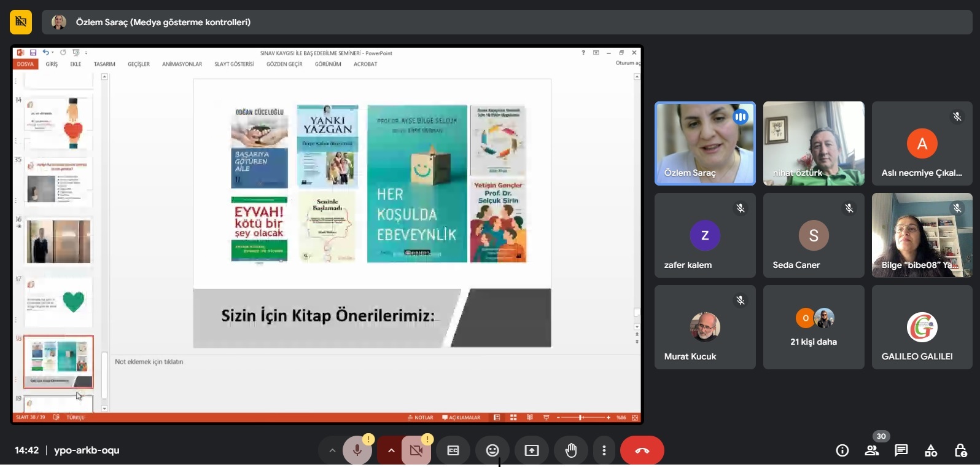Open the ACROBAT ribbon tab
This screenshot has height=467, width=980.
pyautogui.click(x=365, y=64)
